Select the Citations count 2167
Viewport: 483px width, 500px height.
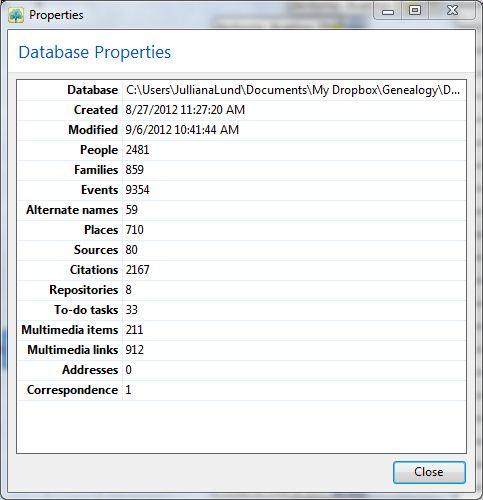pyautogui.click(x=137, y=270)
